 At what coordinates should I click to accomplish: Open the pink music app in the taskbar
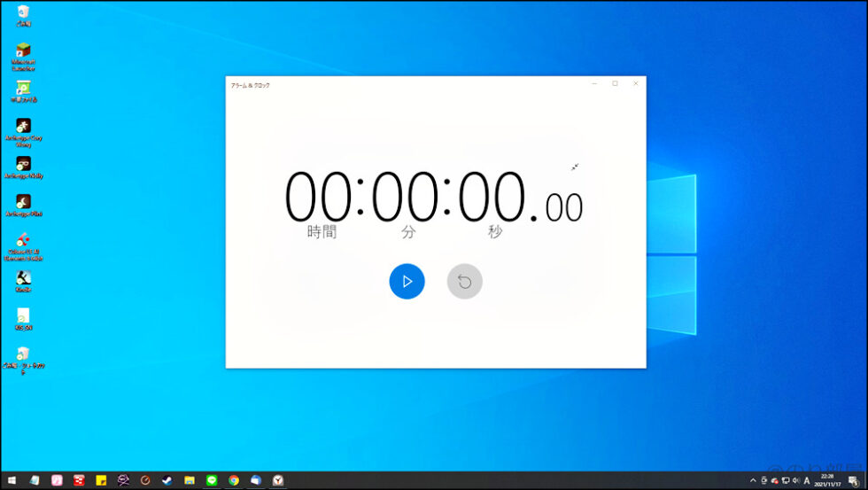tap(57, 480)
